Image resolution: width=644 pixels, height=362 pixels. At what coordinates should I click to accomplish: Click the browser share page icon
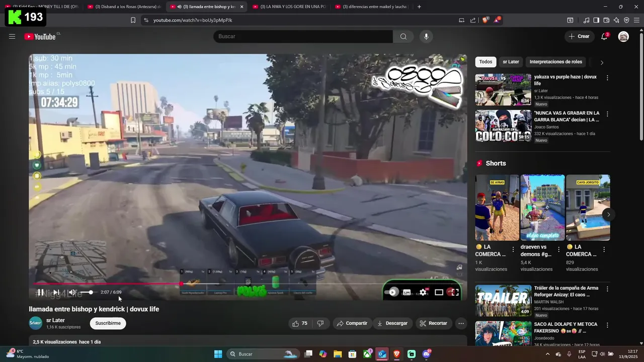[473, 20]
